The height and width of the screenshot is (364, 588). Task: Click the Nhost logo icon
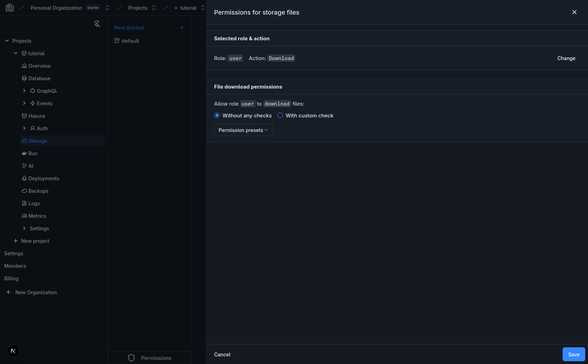point(10,8)
